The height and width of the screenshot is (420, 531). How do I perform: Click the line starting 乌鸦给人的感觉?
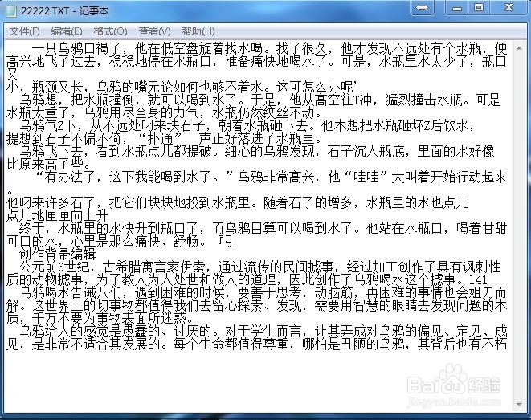[263, 332]
